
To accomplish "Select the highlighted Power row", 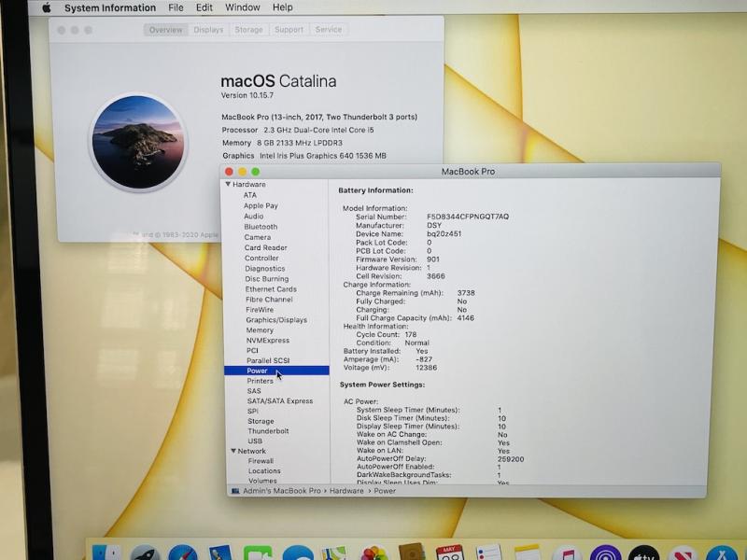I will tap(276, 371).
